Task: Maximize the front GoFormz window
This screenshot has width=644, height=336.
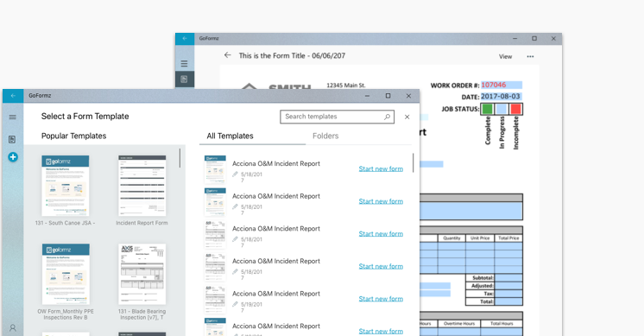Action: point(388,96)
